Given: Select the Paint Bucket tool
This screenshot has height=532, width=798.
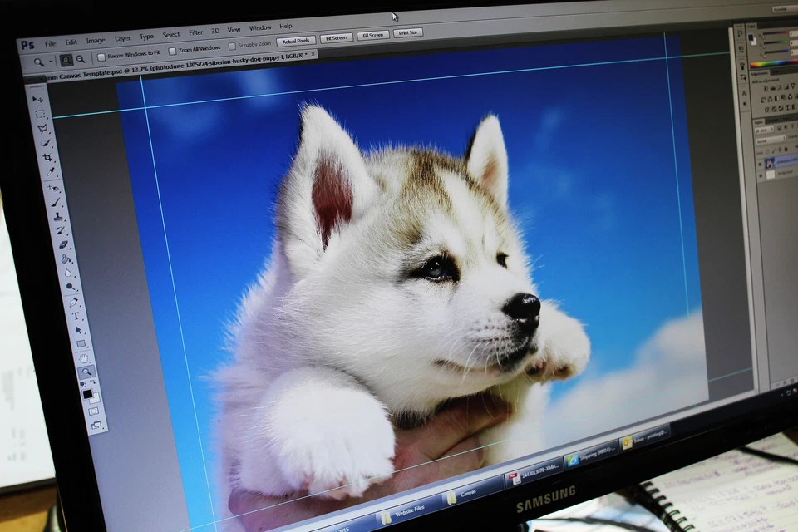Looking at the screenshot, I should click(66, 259).
